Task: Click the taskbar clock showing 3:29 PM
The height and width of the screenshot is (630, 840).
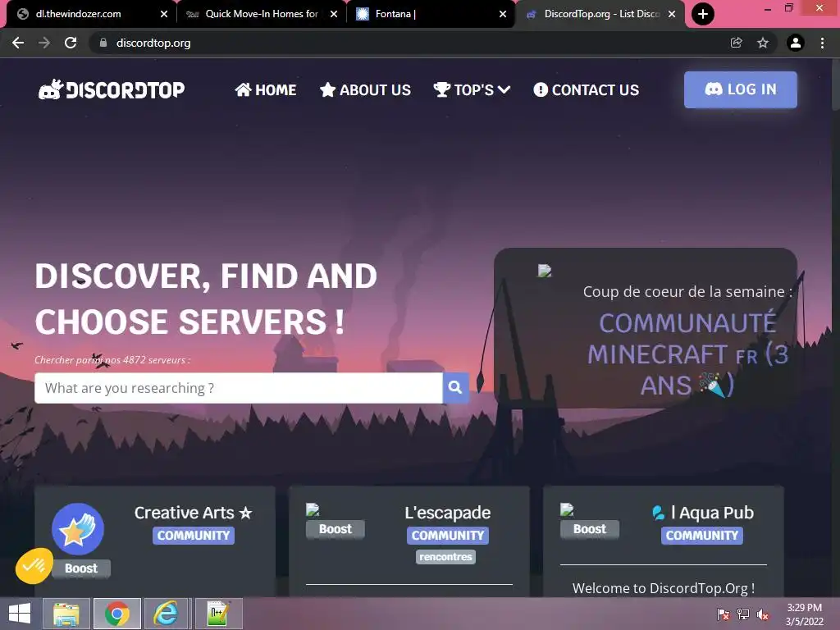Action: [x=804, y=614]
